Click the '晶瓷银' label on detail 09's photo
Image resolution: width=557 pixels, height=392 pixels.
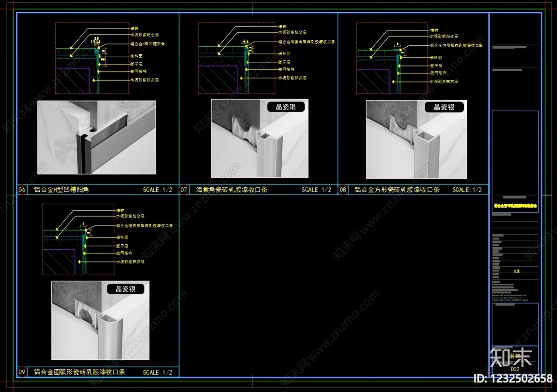click(x=126, y=289)
